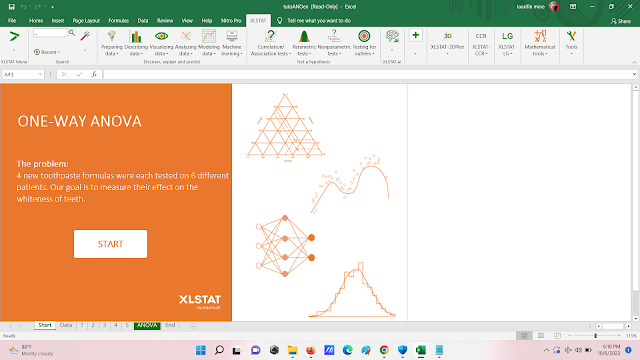Open the Nitro Pro ribbon tab
This screenshot has height=360, width=640.
[x=231, y=20]
